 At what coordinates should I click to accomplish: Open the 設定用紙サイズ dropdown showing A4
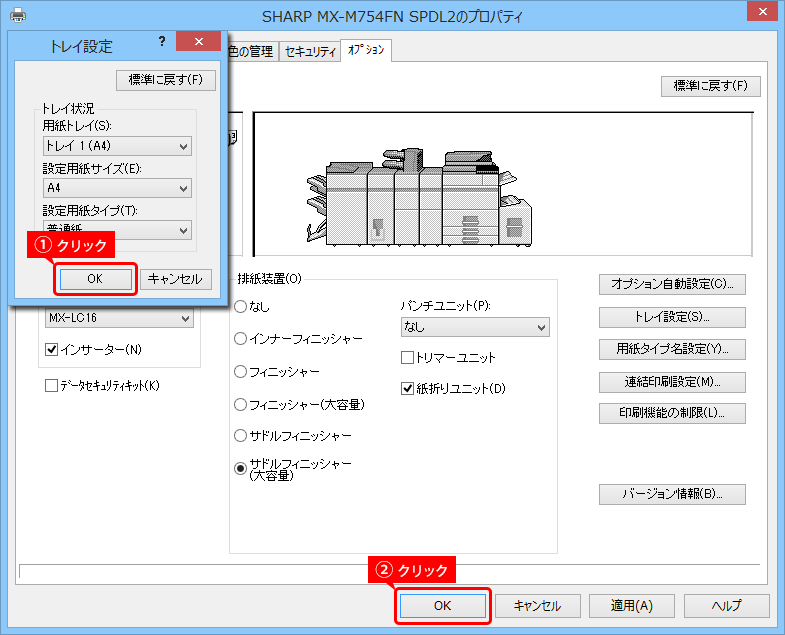[x=117, y=188]
